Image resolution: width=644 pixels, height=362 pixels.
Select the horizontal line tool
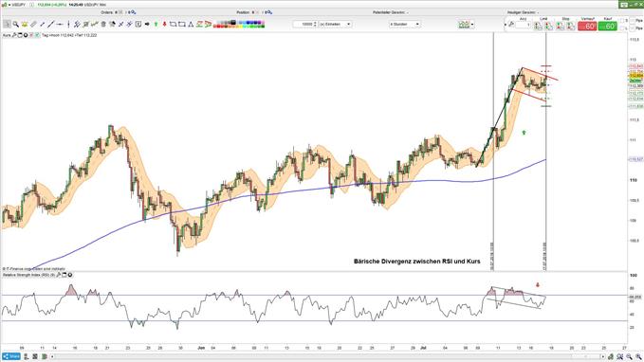point(60,25)
